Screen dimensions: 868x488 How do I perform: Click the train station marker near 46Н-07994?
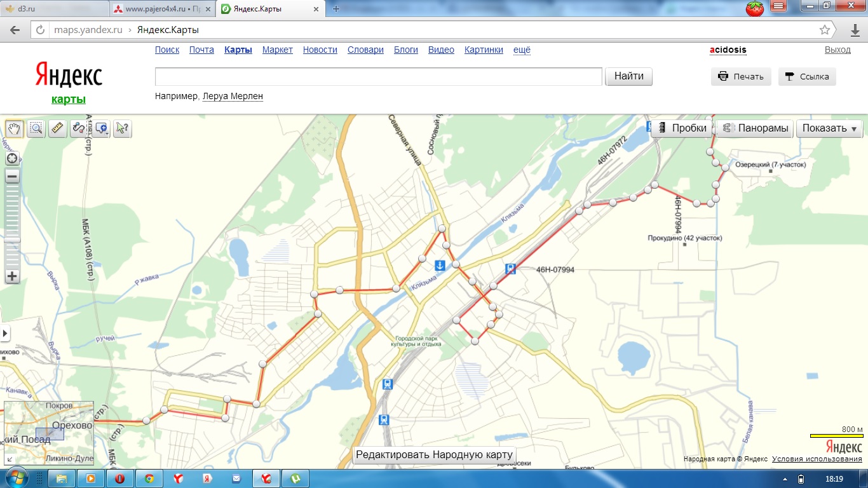[x=510, y=269]
